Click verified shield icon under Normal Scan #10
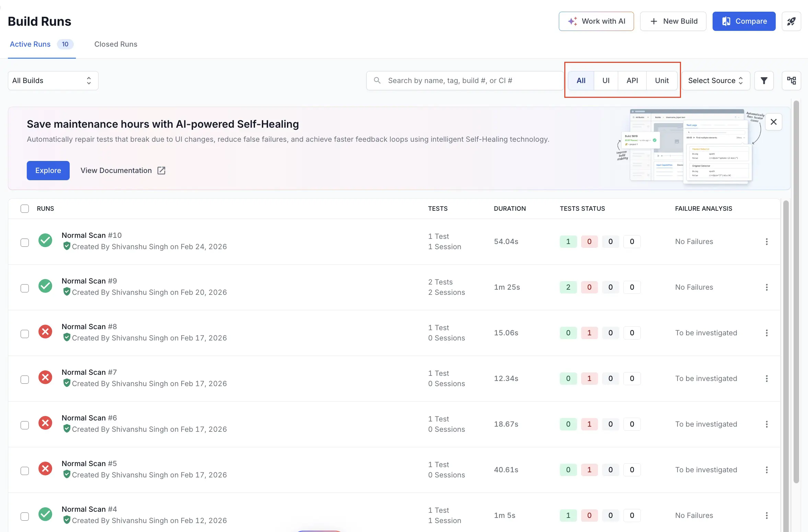Image resolution: width=808 pixels, height=532 pixels. (67, 246)
